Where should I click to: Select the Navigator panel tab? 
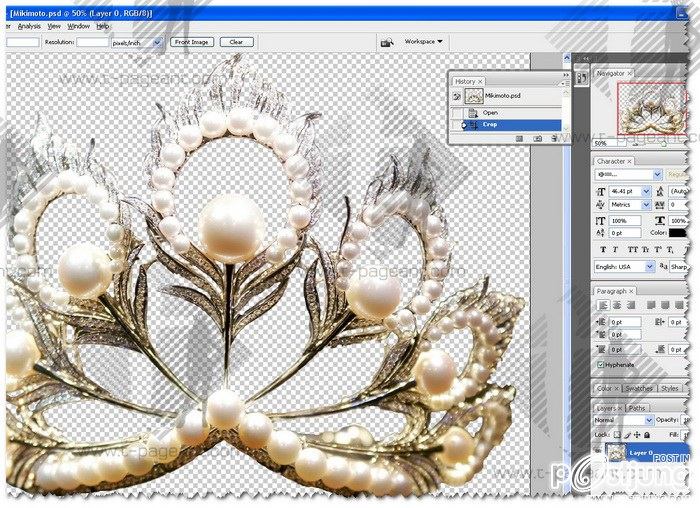click(613, 73)
